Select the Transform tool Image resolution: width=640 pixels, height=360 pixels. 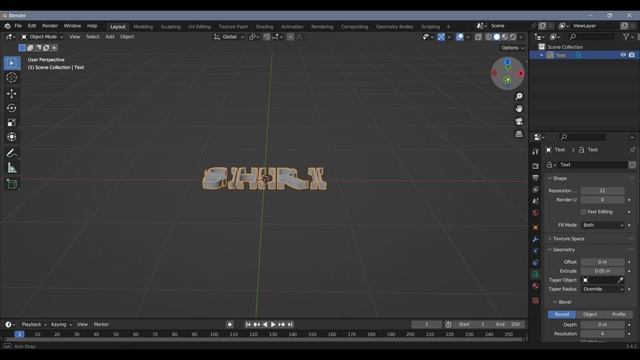[x=11, y=137]
